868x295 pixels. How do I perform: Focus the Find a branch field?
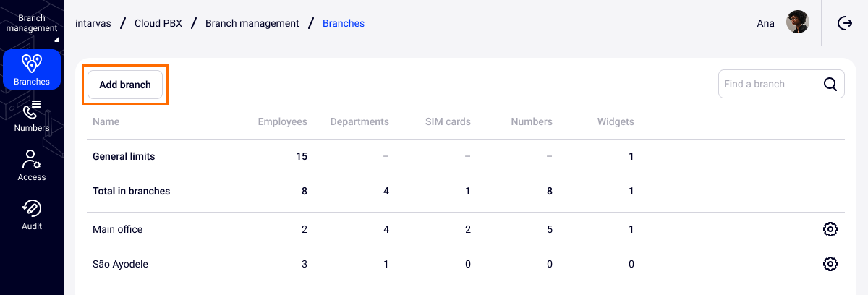(x=769, y=84)
